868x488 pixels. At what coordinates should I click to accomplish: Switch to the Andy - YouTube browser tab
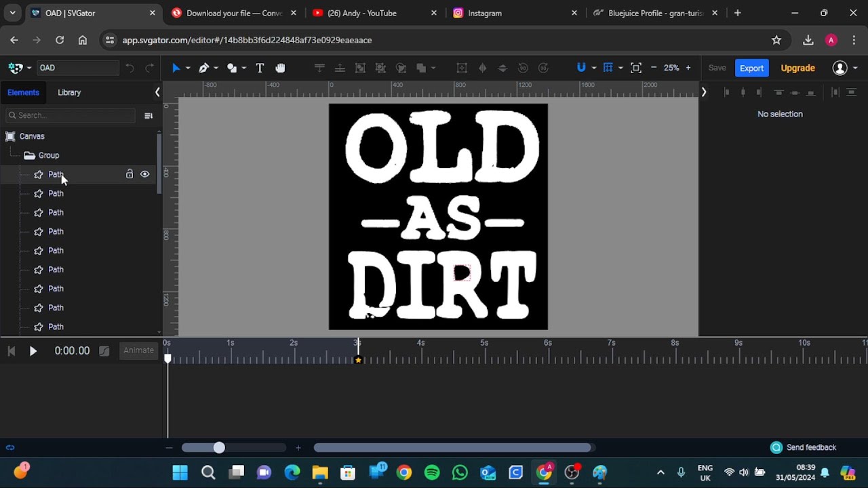tap(375, 13)
